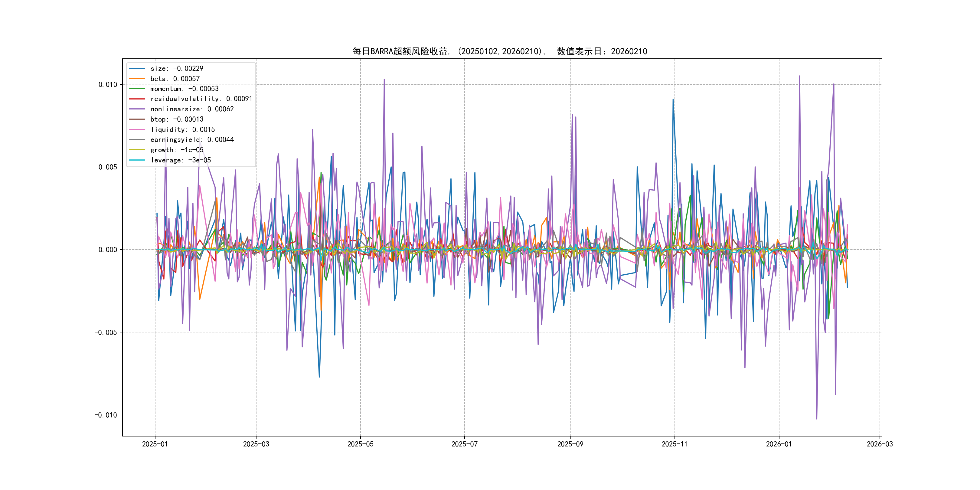Click the 0.000 y-axis tick label

click(108, 250)
